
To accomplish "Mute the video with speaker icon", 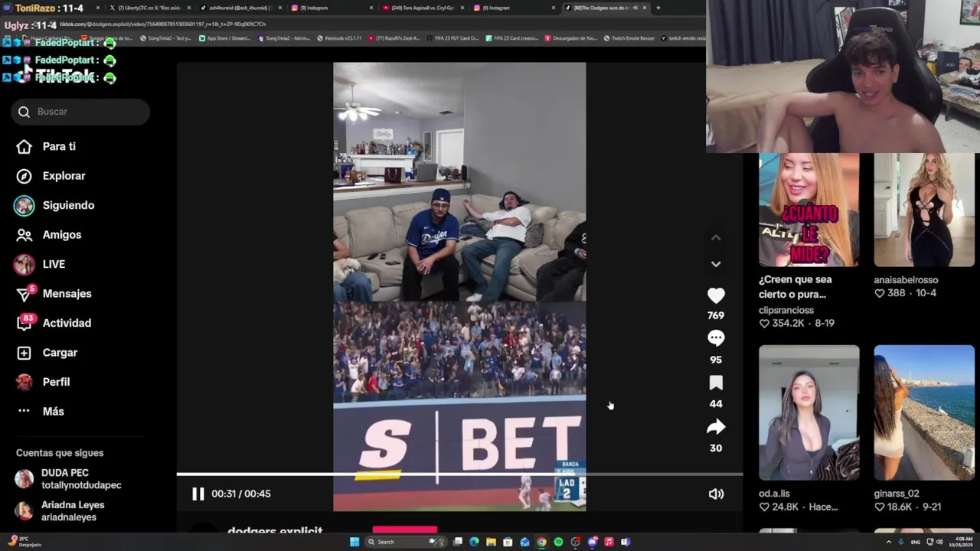I will [716, 494].
